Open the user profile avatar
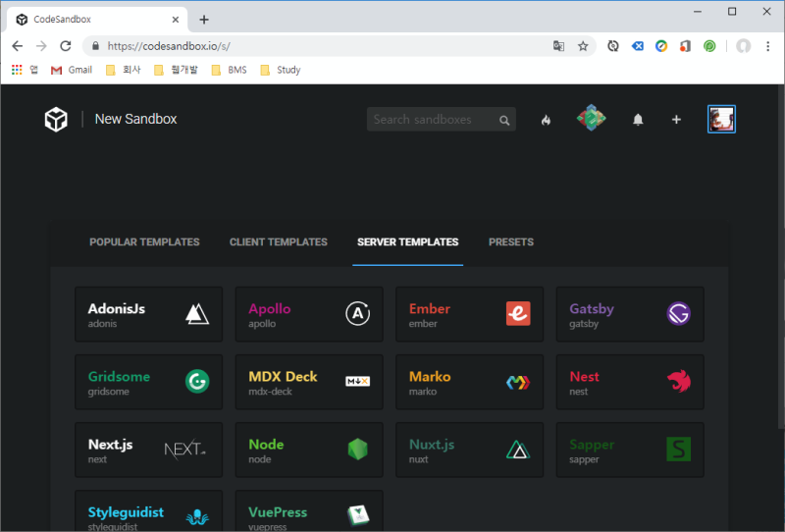Viewport: 785px width, 532px height. pyautogui.click(x=721, y=119)
